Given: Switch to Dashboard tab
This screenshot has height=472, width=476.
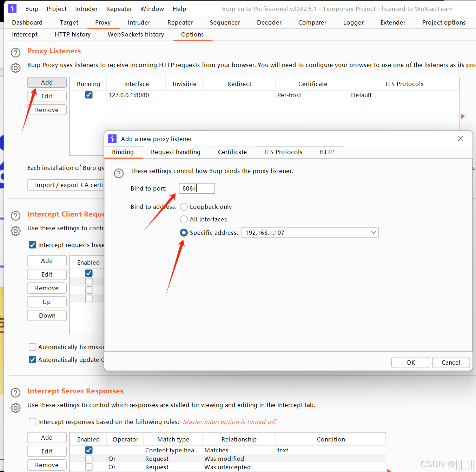Looking at the screenshot, I should pos(27,22).
